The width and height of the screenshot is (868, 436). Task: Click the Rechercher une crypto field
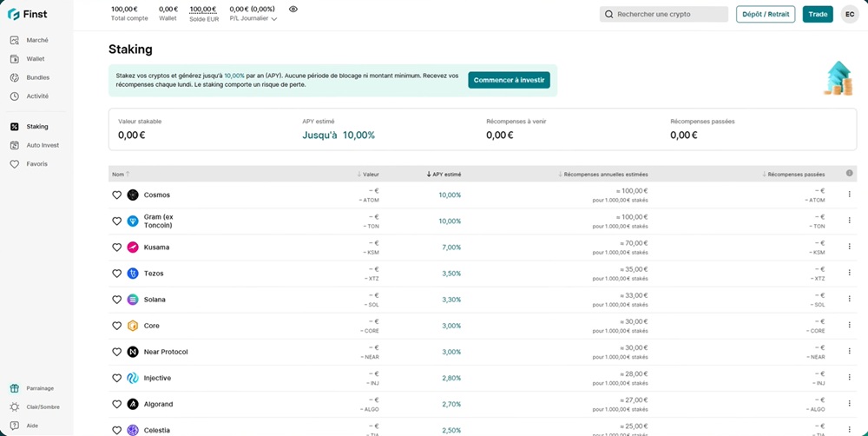pyautogui.click(x=664, y=14)
